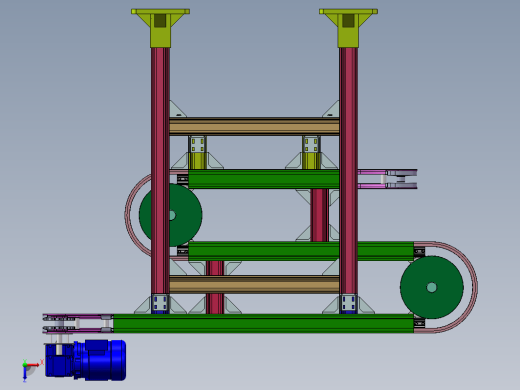
Task: Pick the tall right red vertical post
Action: click(x=348, y=171)
